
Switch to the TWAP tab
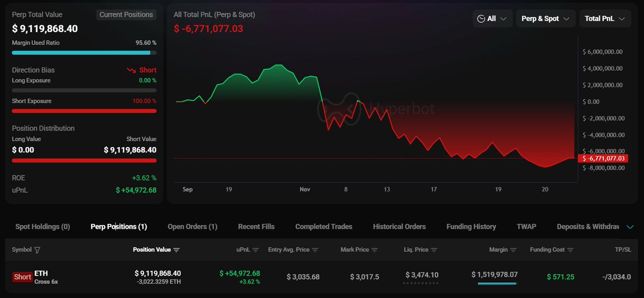tap(526, 227)
